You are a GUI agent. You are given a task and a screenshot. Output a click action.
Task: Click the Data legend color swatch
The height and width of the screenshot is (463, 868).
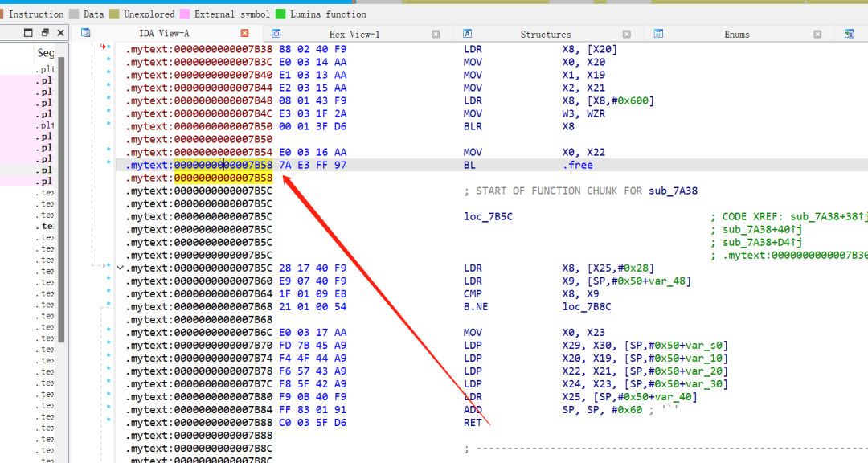[x=74, y=14]
